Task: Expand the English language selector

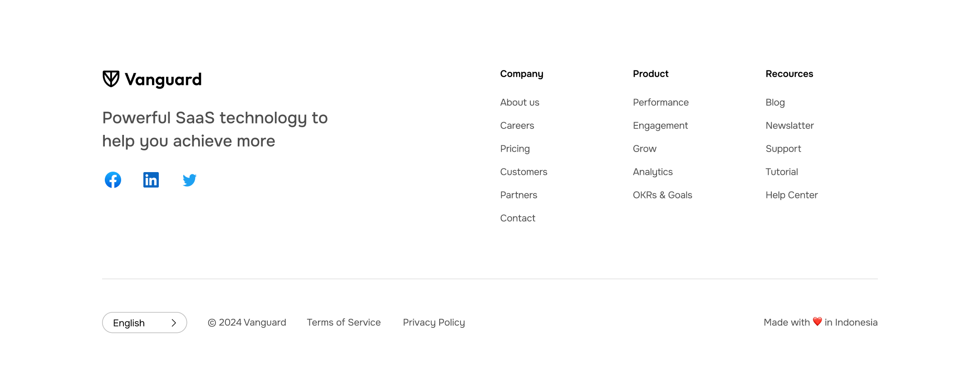Action: (144, 322)
